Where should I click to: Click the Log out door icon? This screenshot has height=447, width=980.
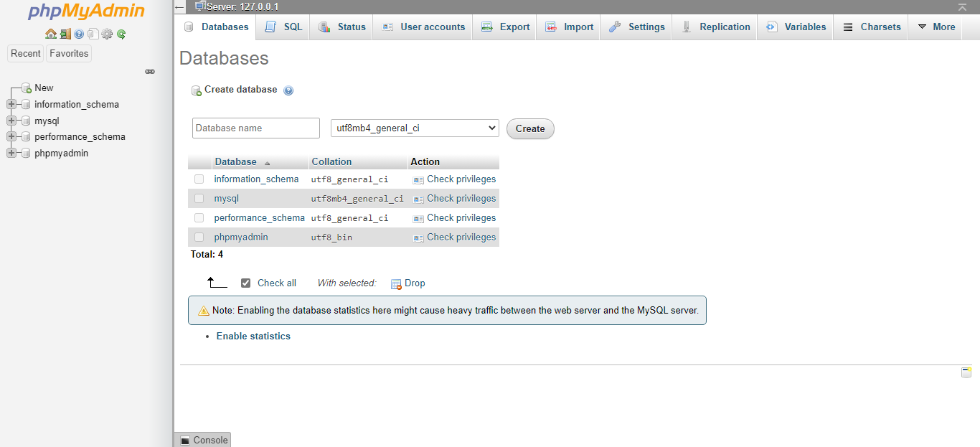(x=65, y=34)
